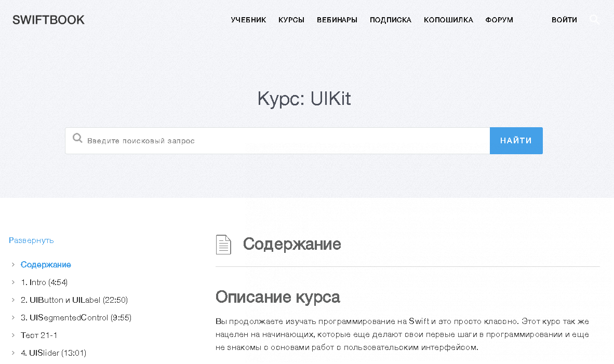Expand chevron beside 3. UISegmentedControl
Viewport: 614px width, 364px height.
[x=13, y=318]
